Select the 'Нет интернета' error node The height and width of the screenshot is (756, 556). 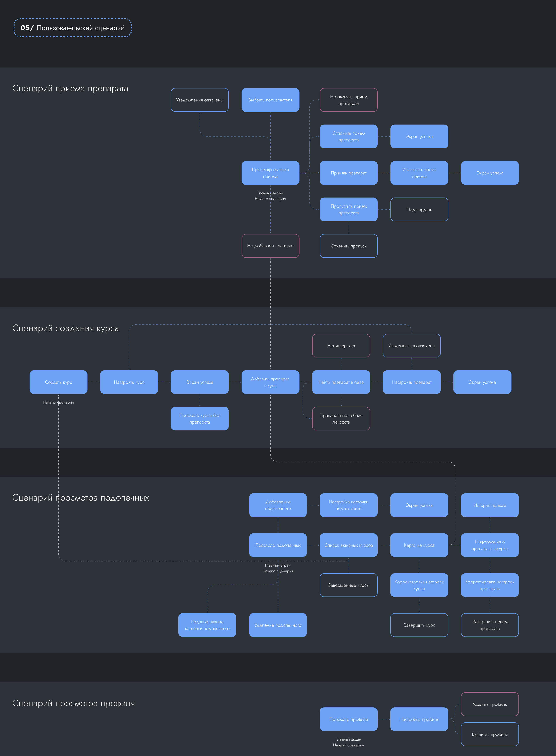click(341, 346)
